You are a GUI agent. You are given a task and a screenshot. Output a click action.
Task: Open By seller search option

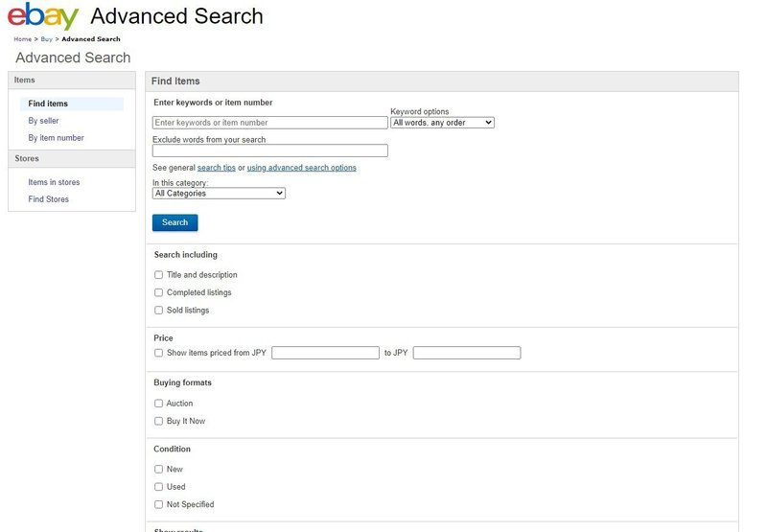43,121
